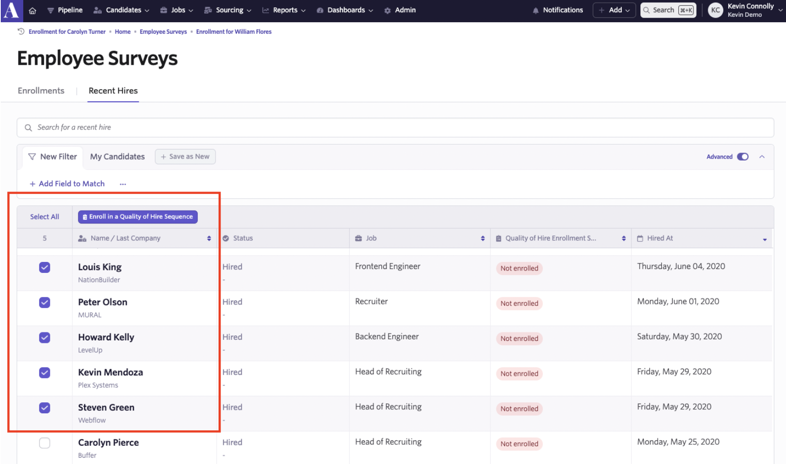
Task: Uncheck Kevin Mendoza row checkbox
Action: coord(45,373)
